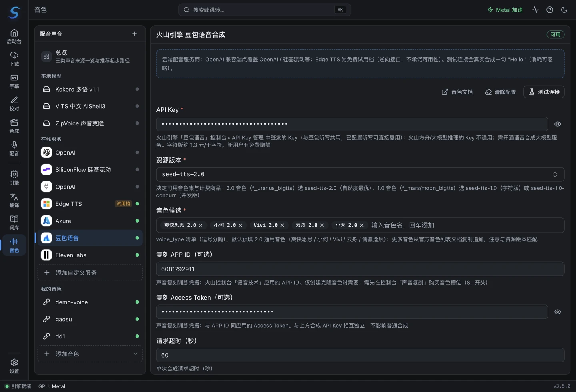This screenshot has height=392, width=576.
Task: Expand the 添加音色 dropdown
Action: 90,354
